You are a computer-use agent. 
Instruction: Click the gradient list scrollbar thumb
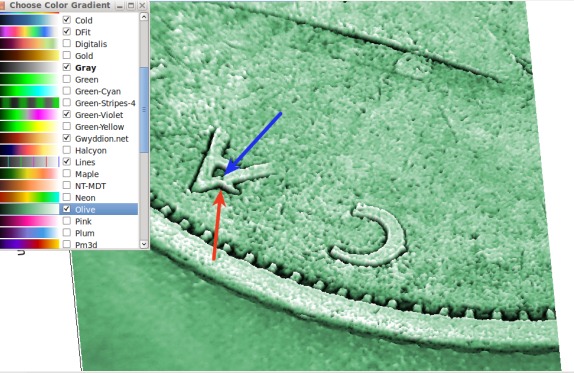144,109
